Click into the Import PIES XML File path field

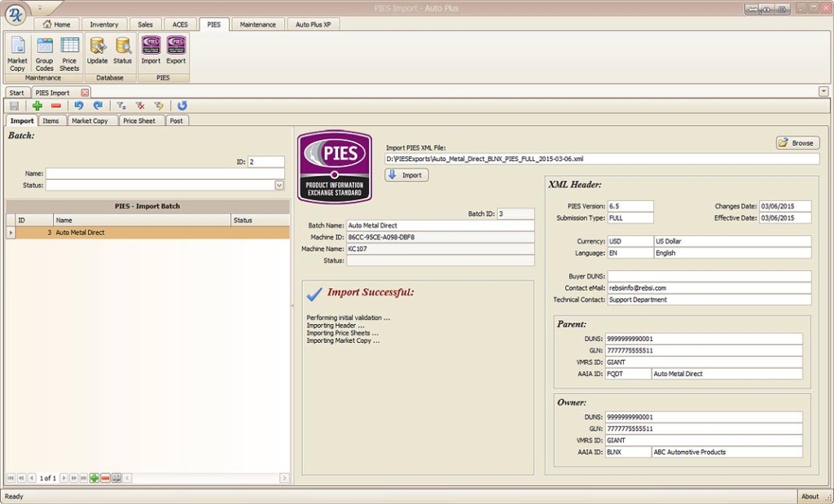(x=602, y=159)
